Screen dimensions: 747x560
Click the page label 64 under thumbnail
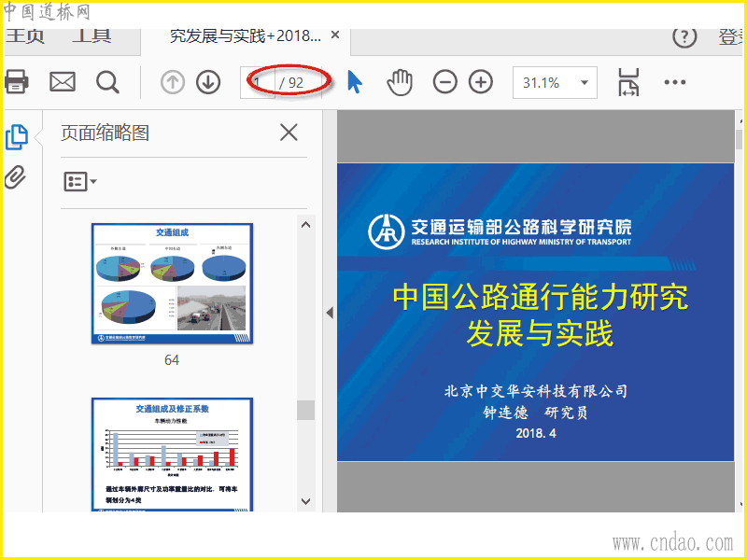[172, 360]
